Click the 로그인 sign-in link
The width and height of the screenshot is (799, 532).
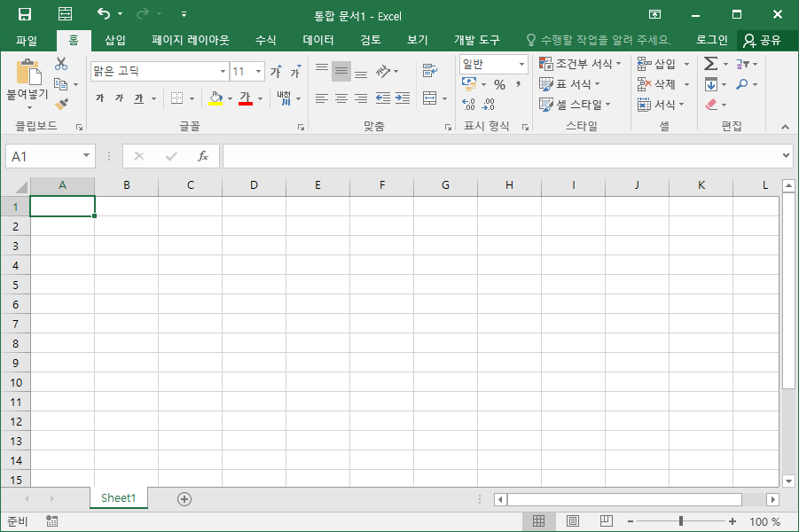coord(712,40)
